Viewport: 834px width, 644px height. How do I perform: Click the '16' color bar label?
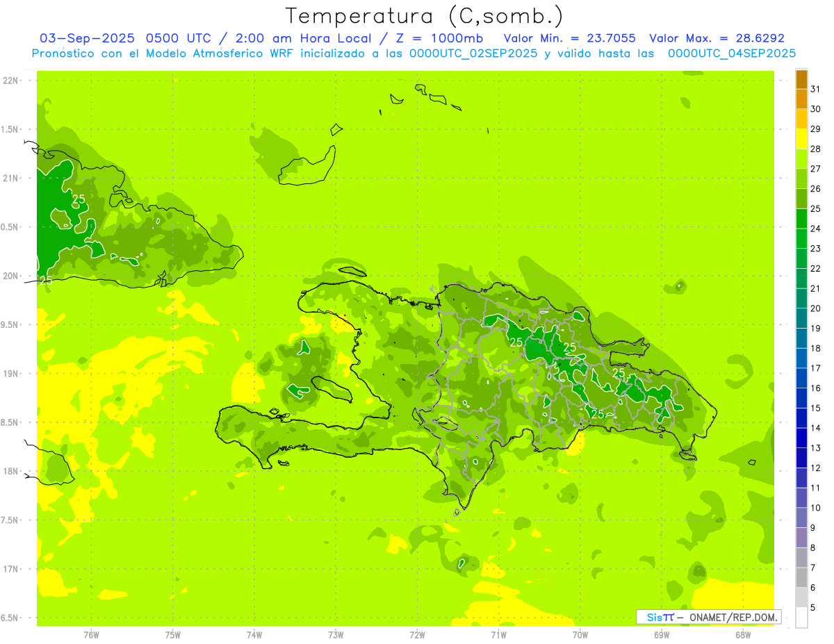point(816,388)
